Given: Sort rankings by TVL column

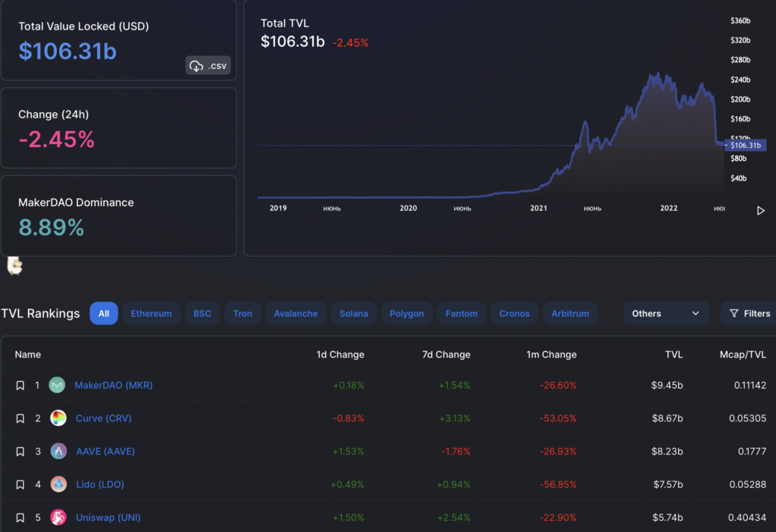Looking at the screenshot, I should (673, 354).
